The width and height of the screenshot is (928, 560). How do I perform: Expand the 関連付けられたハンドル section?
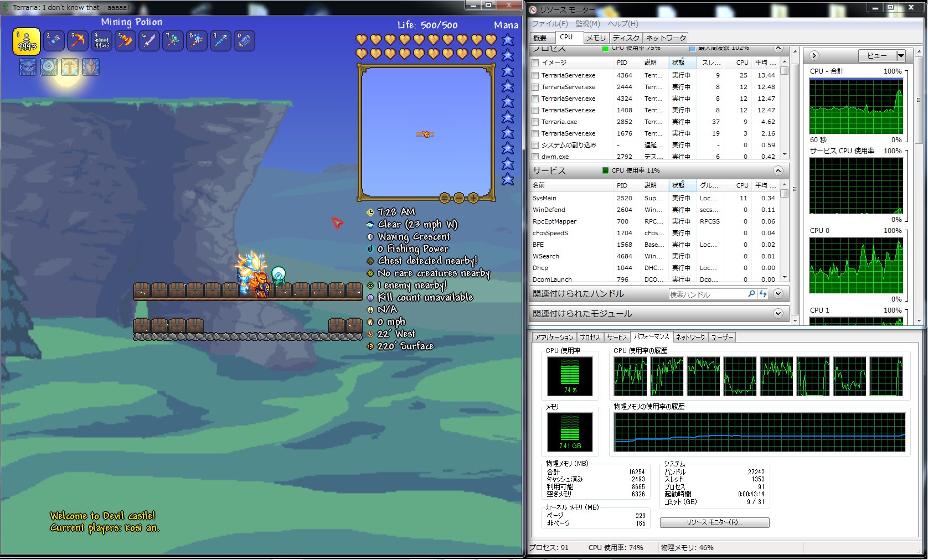(778, 294)
